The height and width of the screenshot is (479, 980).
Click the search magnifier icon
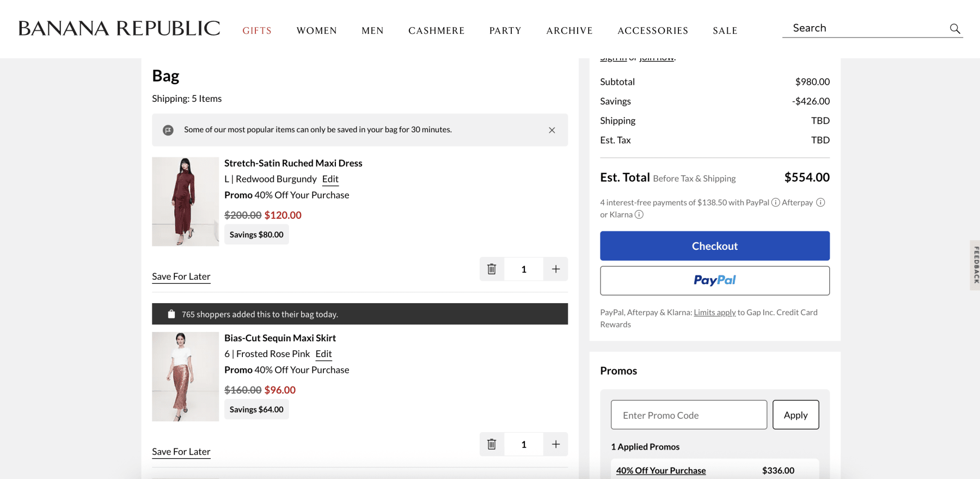[x=955, y=28]
